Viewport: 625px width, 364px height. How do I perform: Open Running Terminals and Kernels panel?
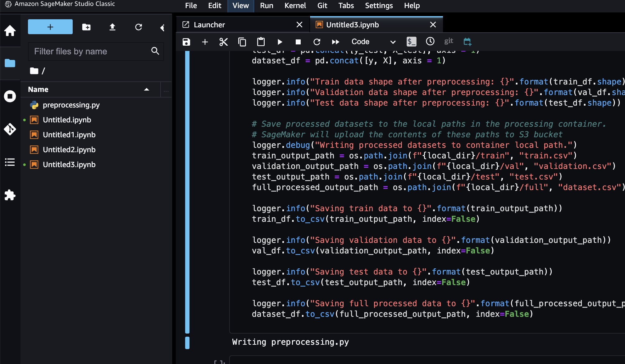pyautogui.click(x=10, y=96)
